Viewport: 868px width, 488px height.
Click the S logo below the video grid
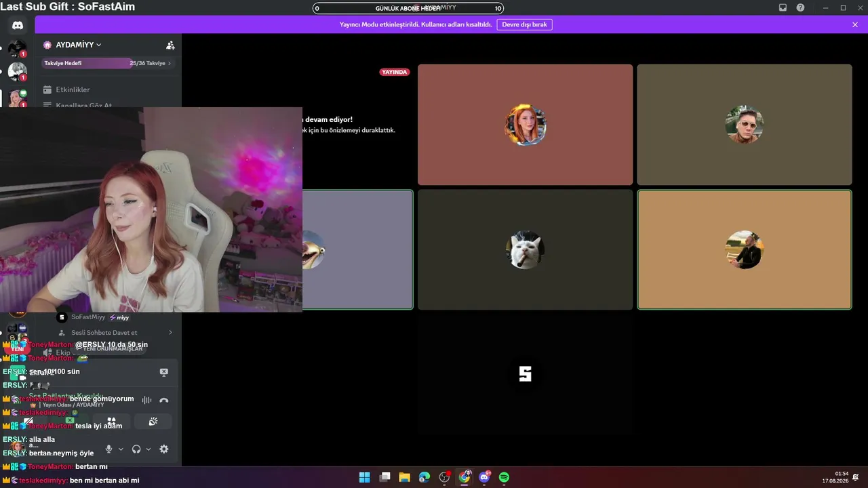(525, 374)
